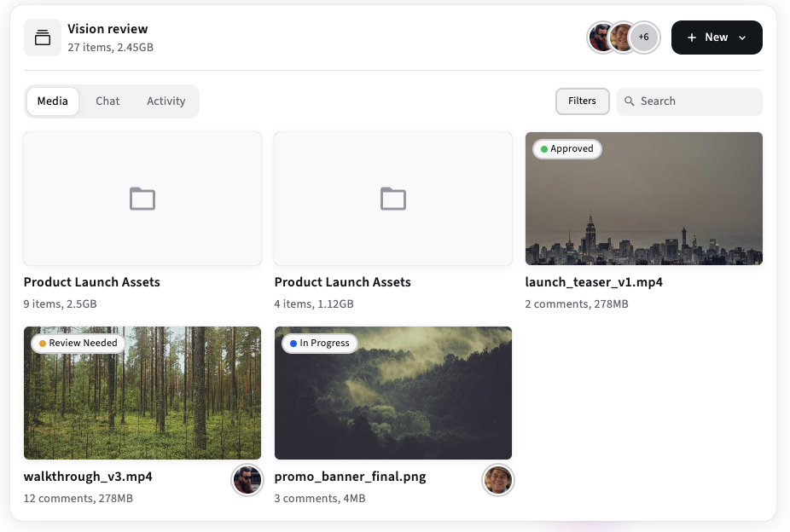Image resolution: width=790 pixels, height=532 pixels.
Task: Open the Product Launch Assets folder with 4 items
Action: 393,199
